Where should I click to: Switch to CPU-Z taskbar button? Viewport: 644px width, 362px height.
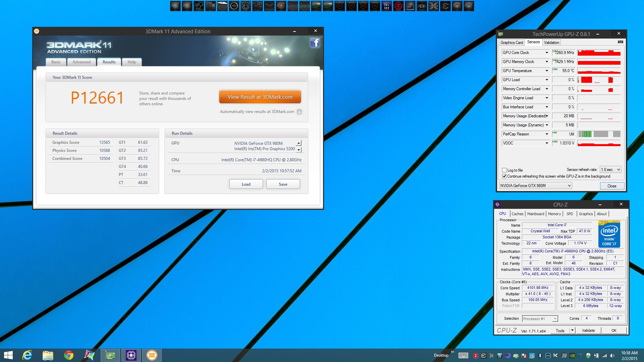pos(131,355)
